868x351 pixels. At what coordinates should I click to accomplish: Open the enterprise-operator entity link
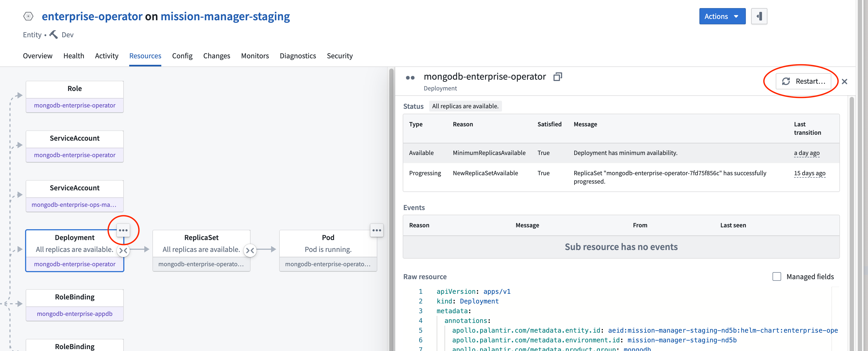[x=92, y=16]
